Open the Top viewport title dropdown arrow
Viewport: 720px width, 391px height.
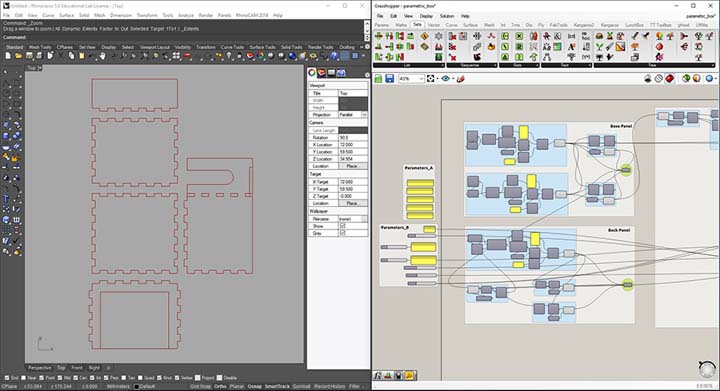(x=40, y=68)
